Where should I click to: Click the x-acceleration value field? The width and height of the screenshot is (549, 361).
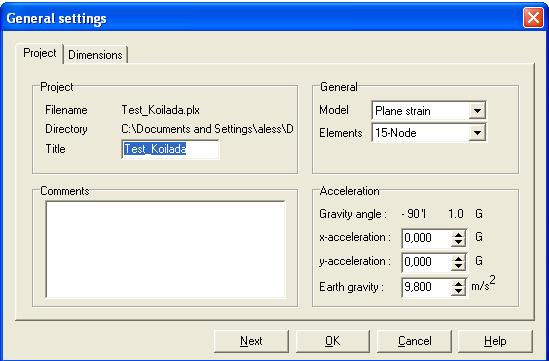(x=426, y=238)
